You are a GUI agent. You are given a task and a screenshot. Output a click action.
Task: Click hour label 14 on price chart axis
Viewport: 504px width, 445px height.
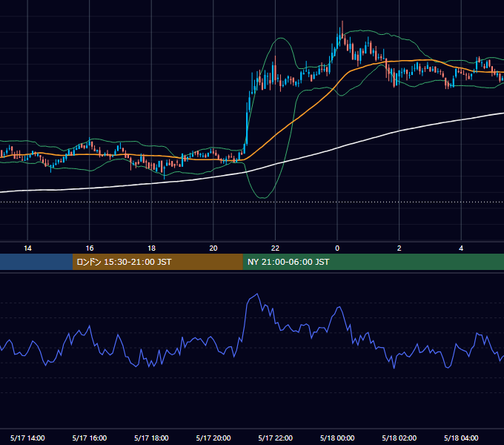tap(27, 248)
